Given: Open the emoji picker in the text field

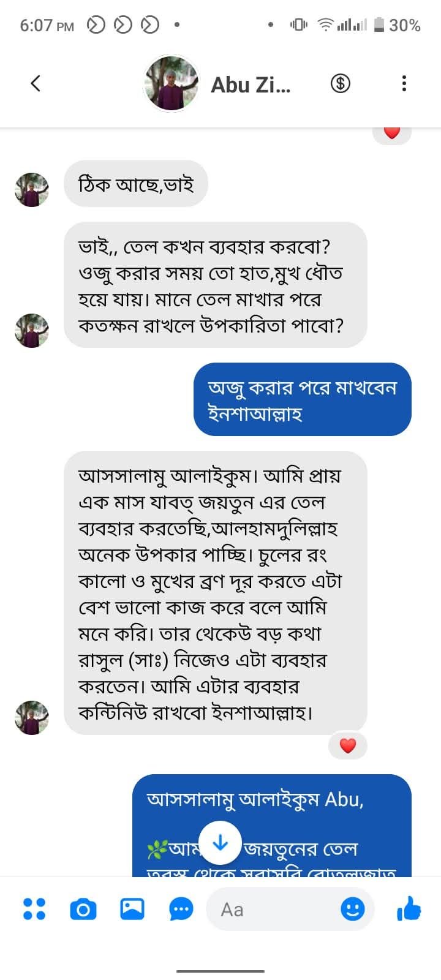Looking at the screenshot, I should pyautogui.click(x=352, y=909).
